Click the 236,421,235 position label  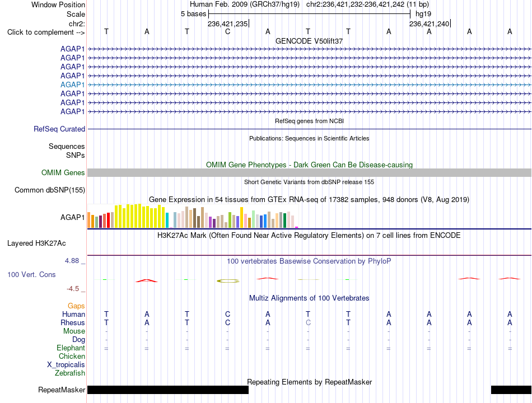click(227, 24)
